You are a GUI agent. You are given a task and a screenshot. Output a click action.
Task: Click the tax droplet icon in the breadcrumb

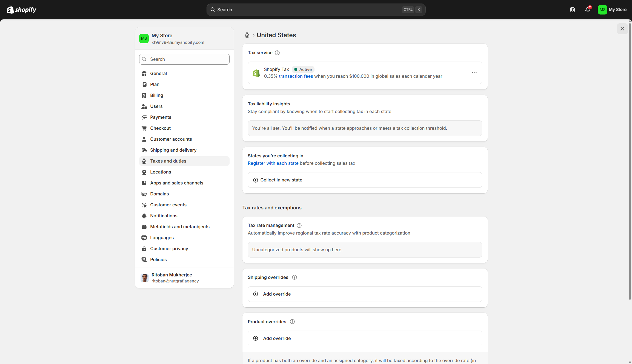[x=247, y=35]
